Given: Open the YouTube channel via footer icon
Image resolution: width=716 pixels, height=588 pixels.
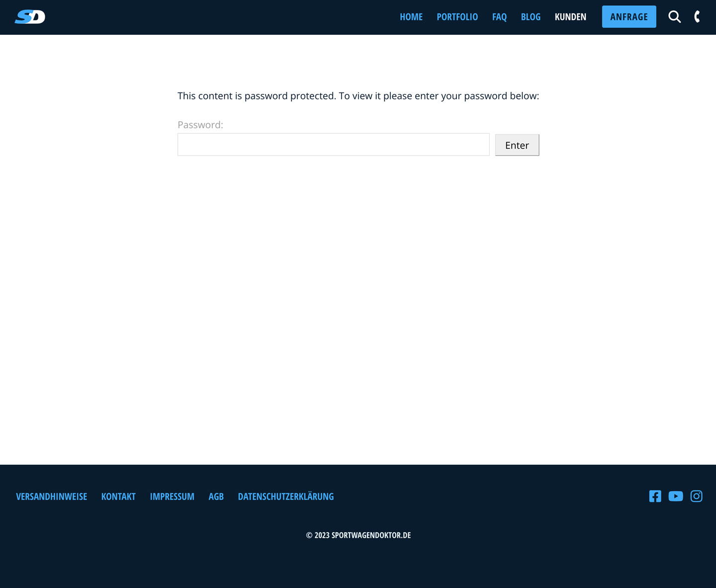Looking at the screenshot, I should [x=675, y=496].
